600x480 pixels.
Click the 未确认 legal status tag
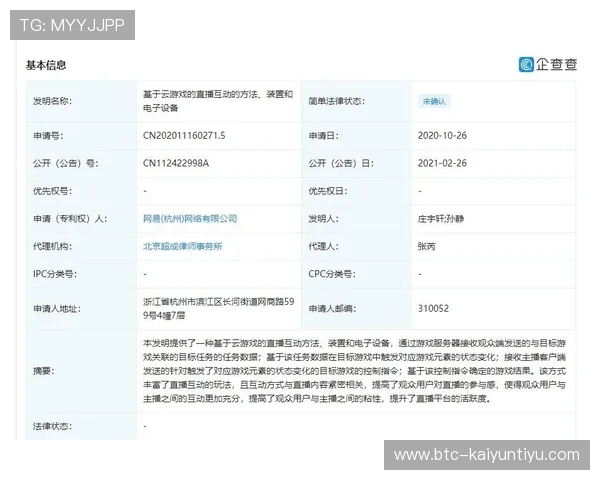[434, 101]
